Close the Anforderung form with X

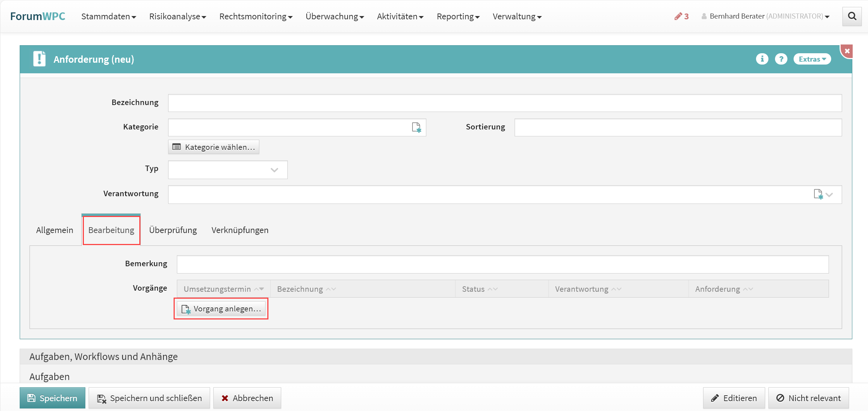[847, 51]
